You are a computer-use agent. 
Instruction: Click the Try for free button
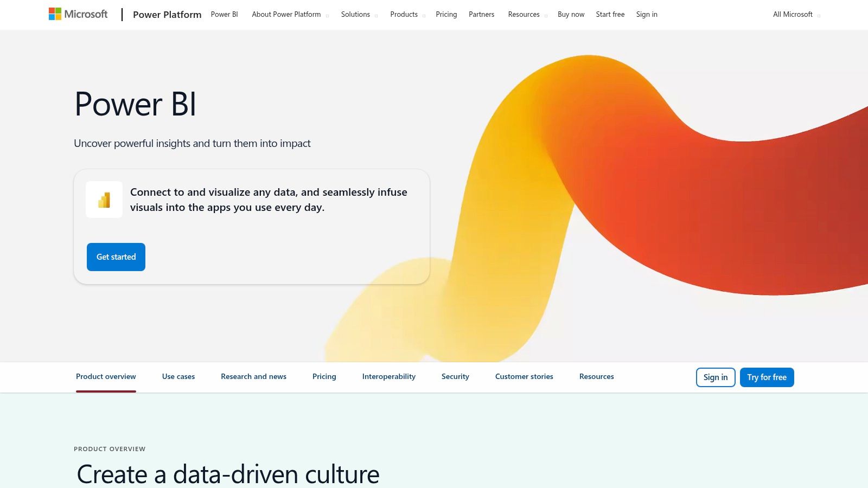pyautogui.click(x=767, y=377)
